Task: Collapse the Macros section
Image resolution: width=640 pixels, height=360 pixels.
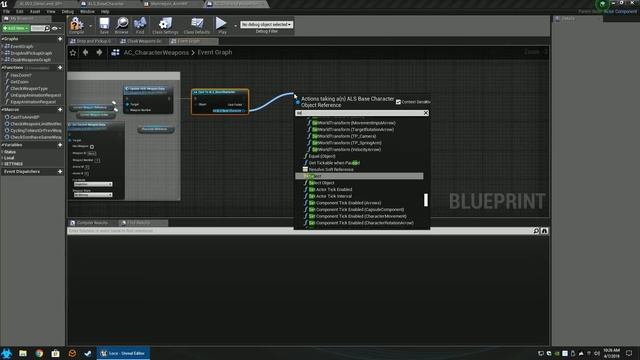Action: [x=2, y=109]
